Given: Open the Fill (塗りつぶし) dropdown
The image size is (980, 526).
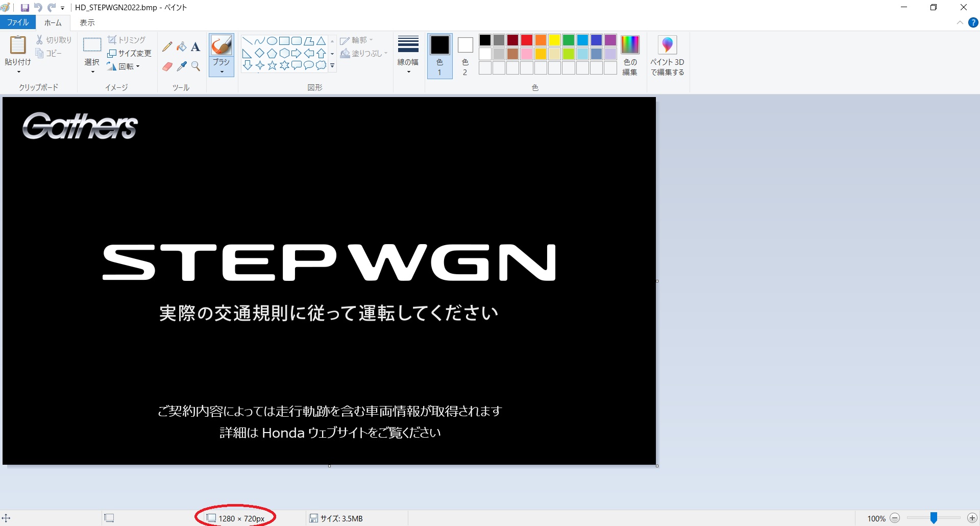Looking at the screenshot, I should (364, 53).
